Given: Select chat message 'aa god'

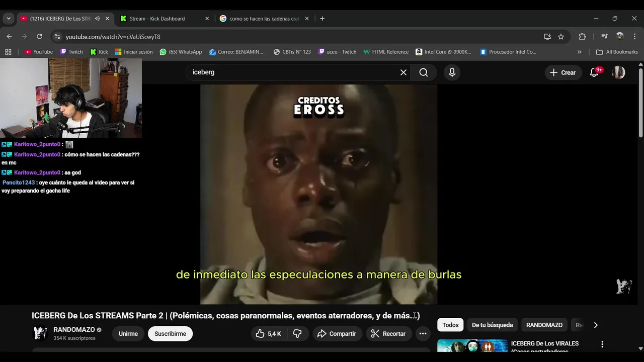Looking at the screenshot, I should pos(72,172).
